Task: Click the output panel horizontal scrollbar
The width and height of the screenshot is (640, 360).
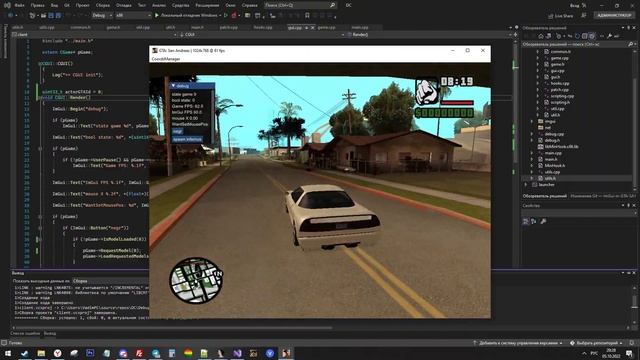Action: (x=173, y=327)
